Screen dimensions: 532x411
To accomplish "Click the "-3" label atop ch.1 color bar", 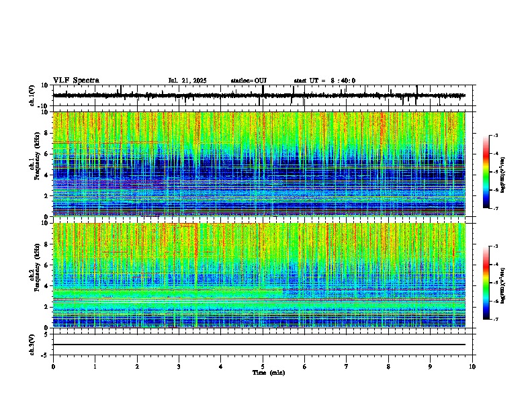I will coord(495,135).
